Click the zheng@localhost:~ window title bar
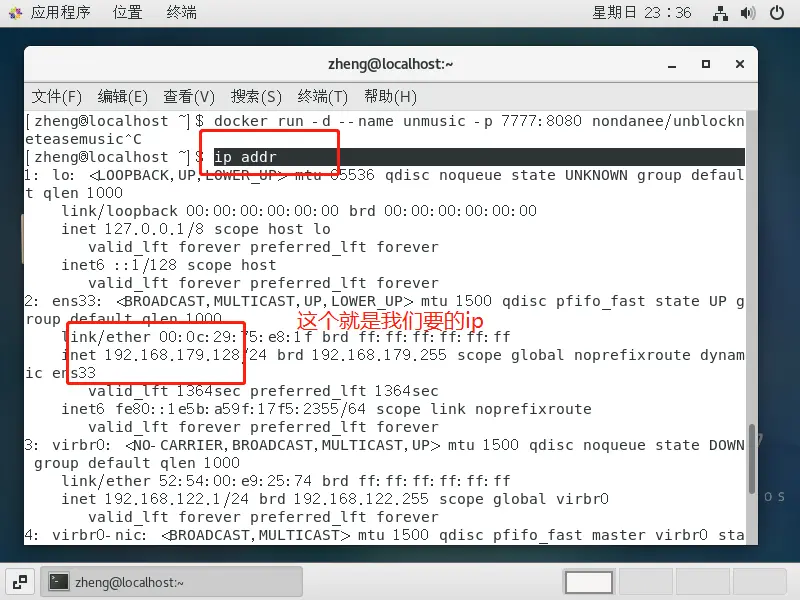The width and height of the screenshot is (800, 600). [391, 64]
